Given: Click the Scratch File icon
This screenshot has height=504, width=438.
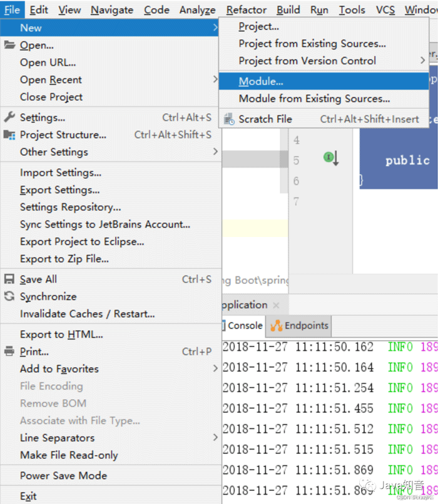Looking at the screenshot, I should (229, 119).
